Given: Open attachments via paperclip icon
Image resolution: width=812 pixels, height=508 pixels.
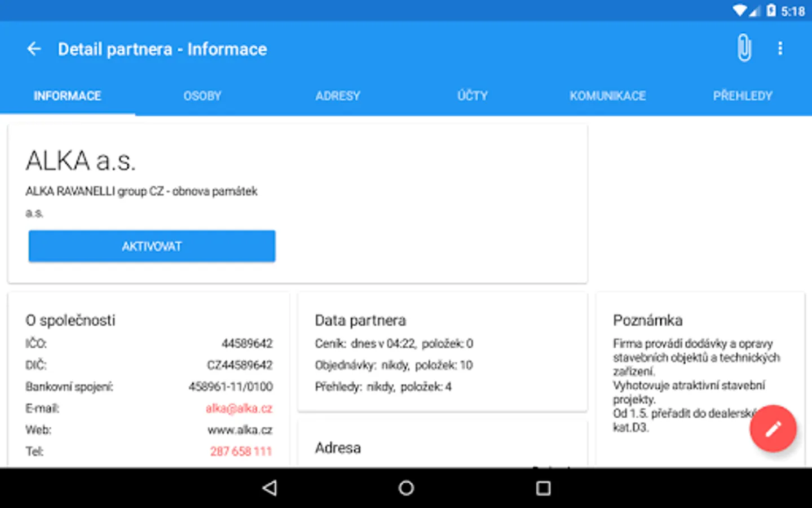Looking at the screenshot, I should [744, 48].
